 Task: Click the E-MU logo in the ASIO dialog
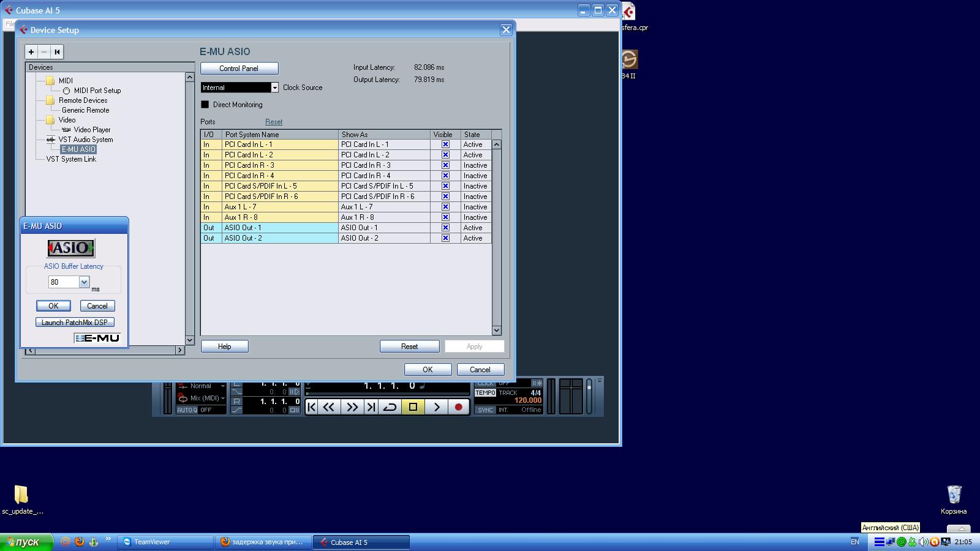point(97,338)
